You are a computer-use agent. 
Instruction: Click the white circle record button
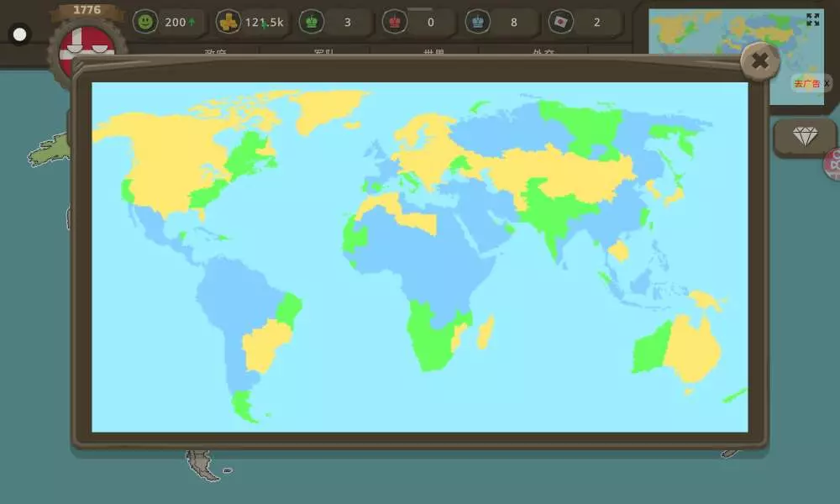(20, 34)
